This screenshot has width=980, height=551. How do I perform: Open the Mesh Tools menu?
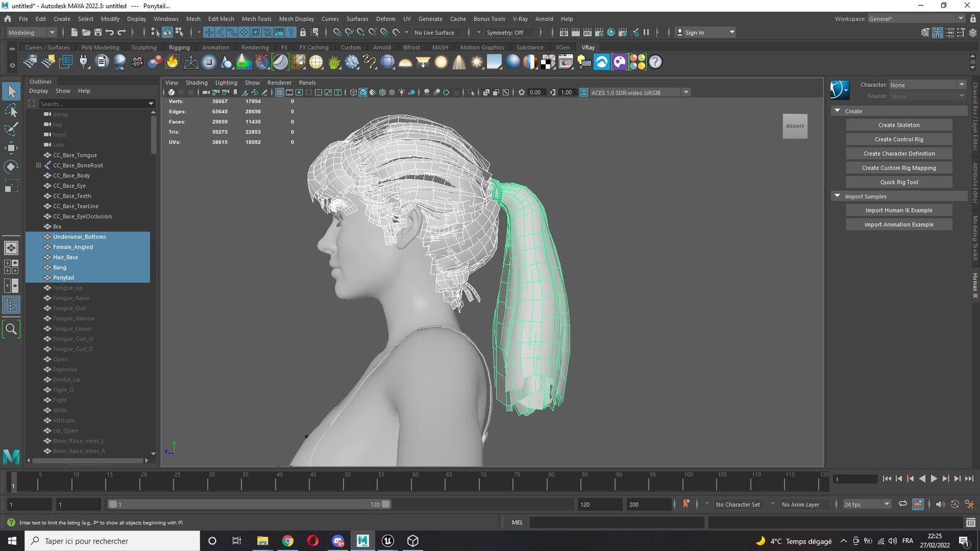pyautogui.click(x=256, y=19)
